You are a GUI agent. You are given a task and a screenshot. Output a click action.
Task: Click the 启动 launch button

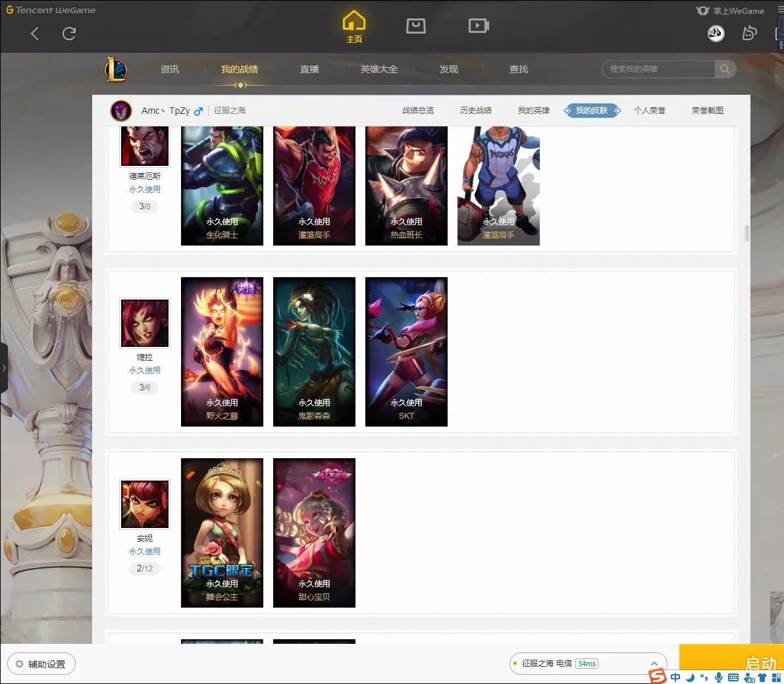(x=731, y=660)
